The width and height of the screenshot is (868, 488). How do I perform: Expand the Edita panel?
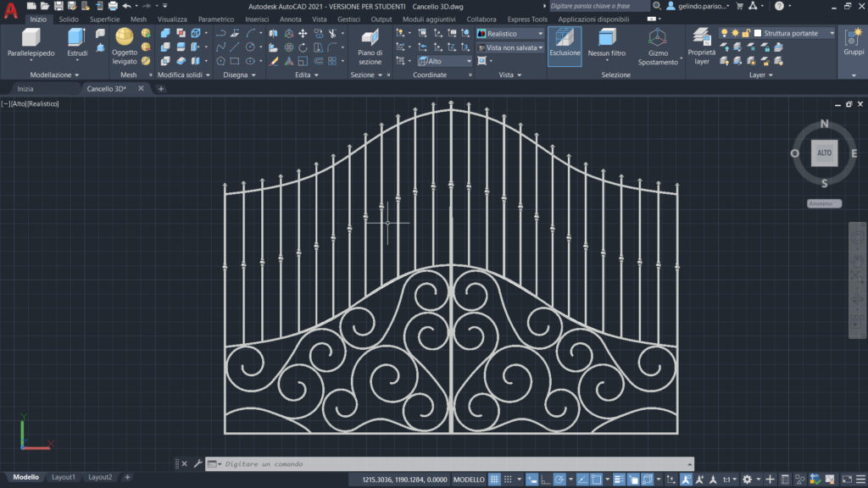pos(307,75)
